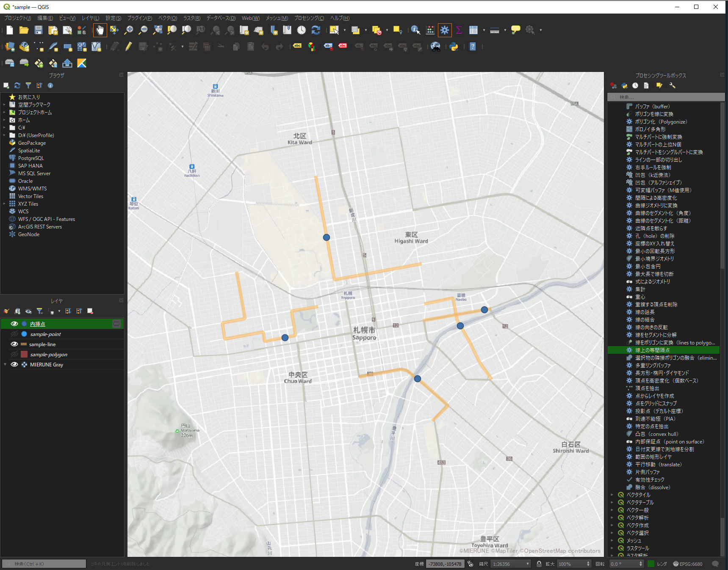Toggle mouse display extents icon beside coordinates
This screenshot has height=570, width=728.
[x=470, y=564]
